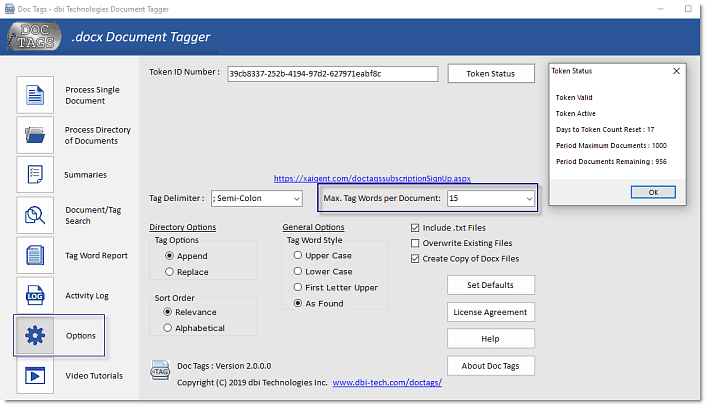Open the Summaries checklist icon
Viewport: 706px width, 406px height.
pos(35,175)
